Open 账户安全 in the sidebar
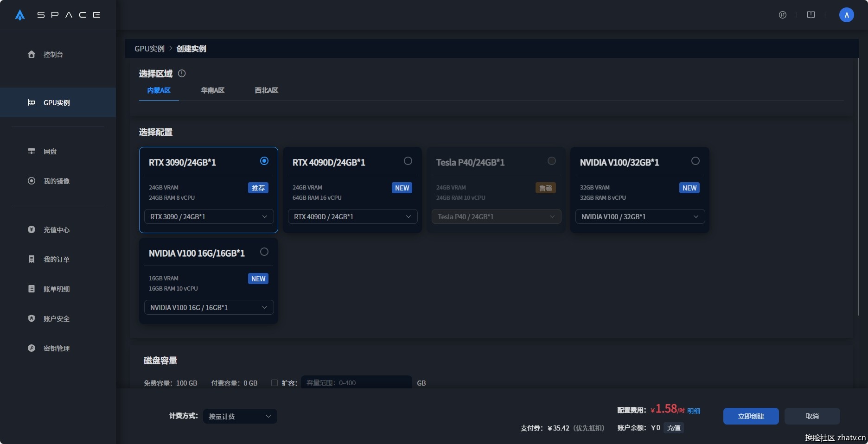 [57, 318]
